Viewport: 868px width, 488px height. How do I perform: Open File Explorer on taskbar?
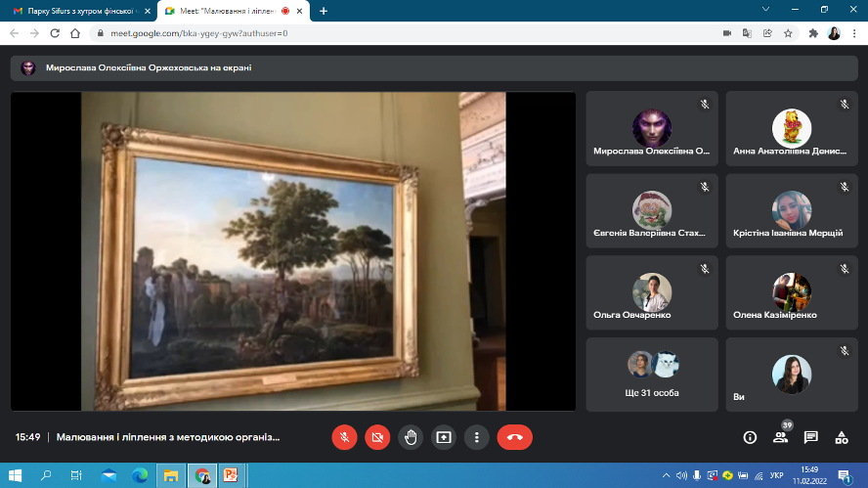pyautogui.click(x=170, y=475)
